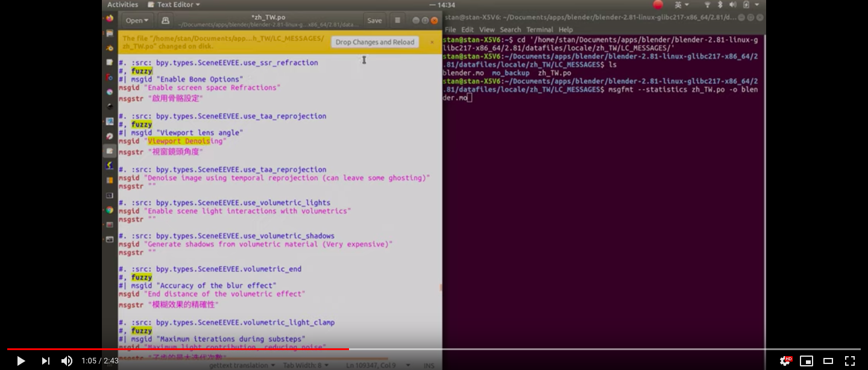Screen dimensions: 868x370
Task: Open the Terminal Edit menu
Action: click(468, 30)
